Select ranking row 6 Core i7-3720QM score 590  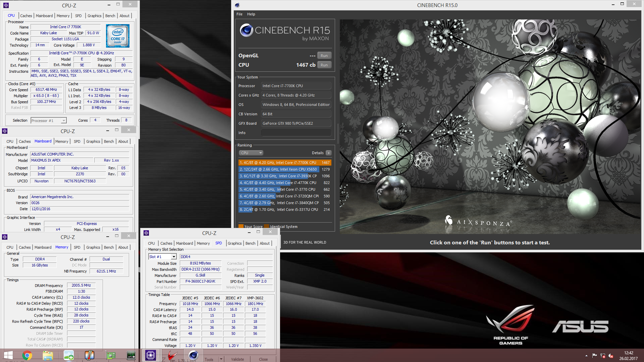point(285,196)
